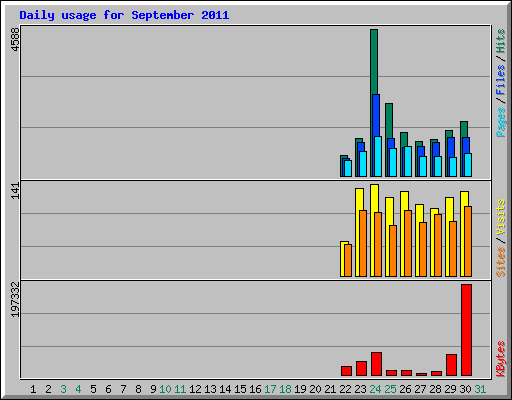Select the green 'Hits' legend label
The height and width of the screenshot is (400, 512).
[x=500, y=41]
